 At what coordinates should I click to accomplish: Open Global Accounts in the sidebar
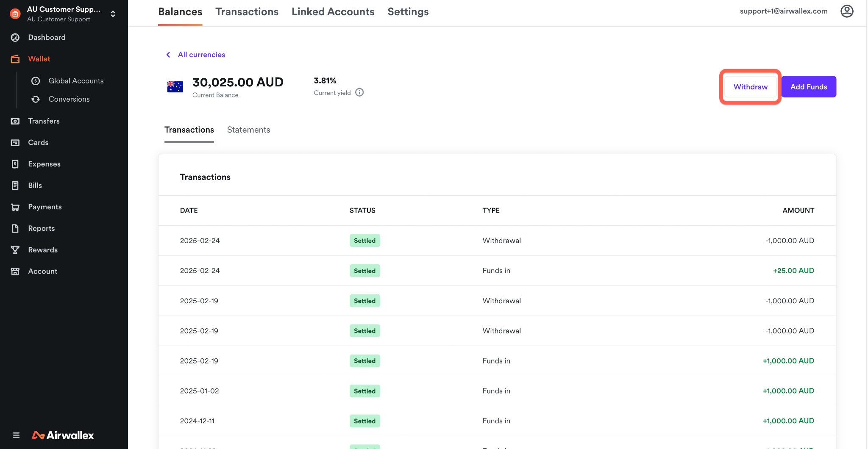(x=76, y=81)
